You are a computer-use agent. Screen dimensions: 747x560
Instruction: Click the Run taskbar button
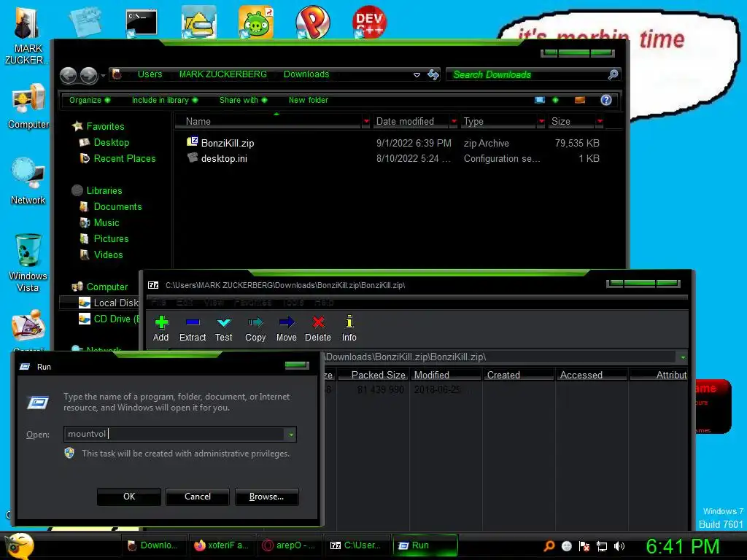425,545
